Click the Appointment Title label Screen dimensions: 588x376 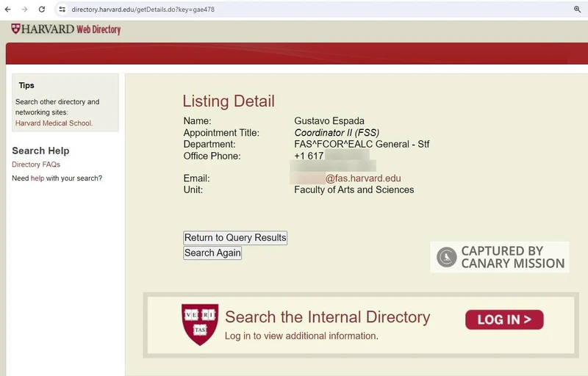(221, 133)
